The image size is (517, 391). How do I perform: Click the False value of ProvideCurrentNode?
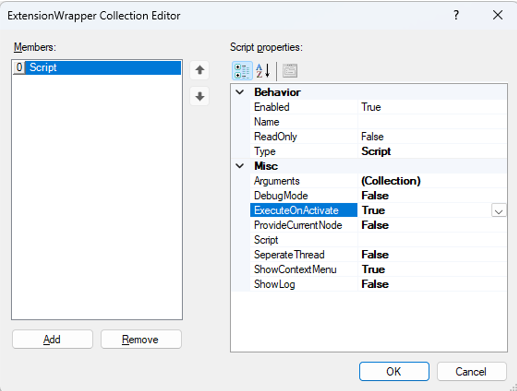[x=375, y=225]
